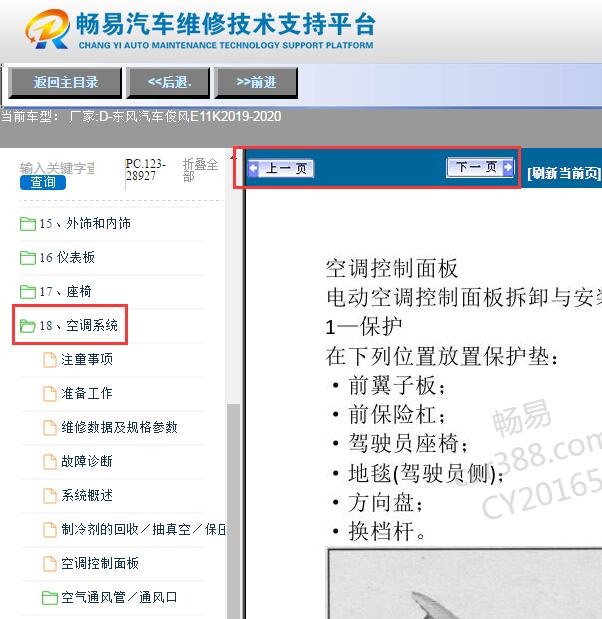Image resolution: width=602 pixels, height=619 pixels.
Task: Click the 查询 search button
Action: click(x=43, y=182)
